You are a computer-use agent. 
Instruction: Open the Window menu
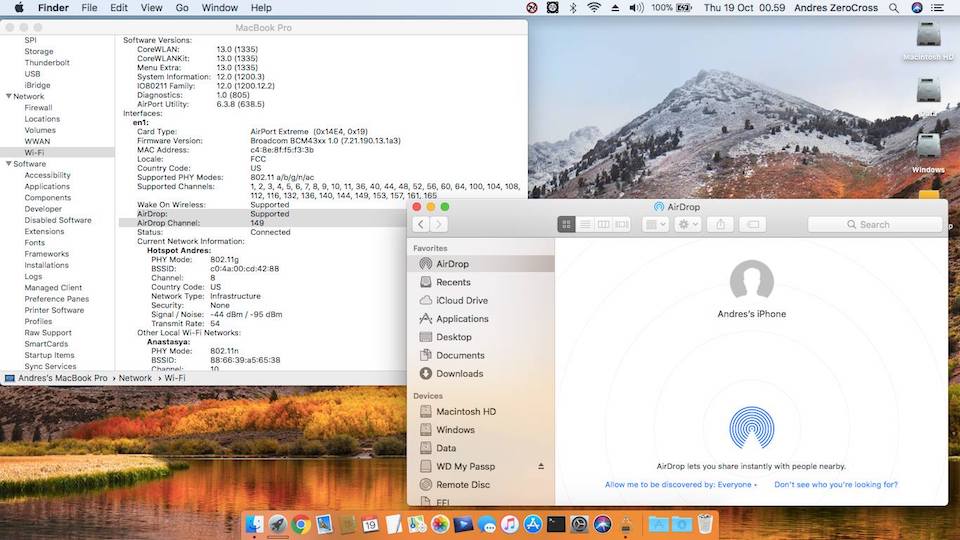click(219, 8)
